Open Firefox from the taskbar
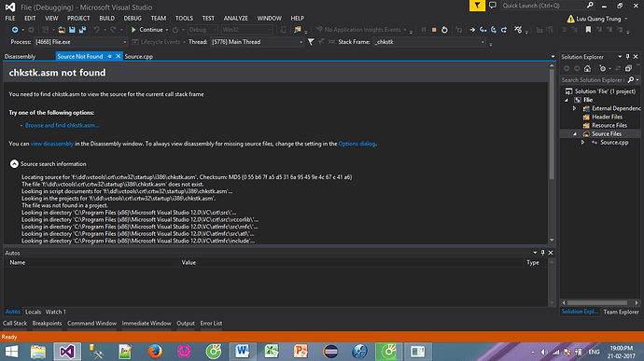Image resolution: width=644 pixels, height=361 pixels. coord(155,352)
